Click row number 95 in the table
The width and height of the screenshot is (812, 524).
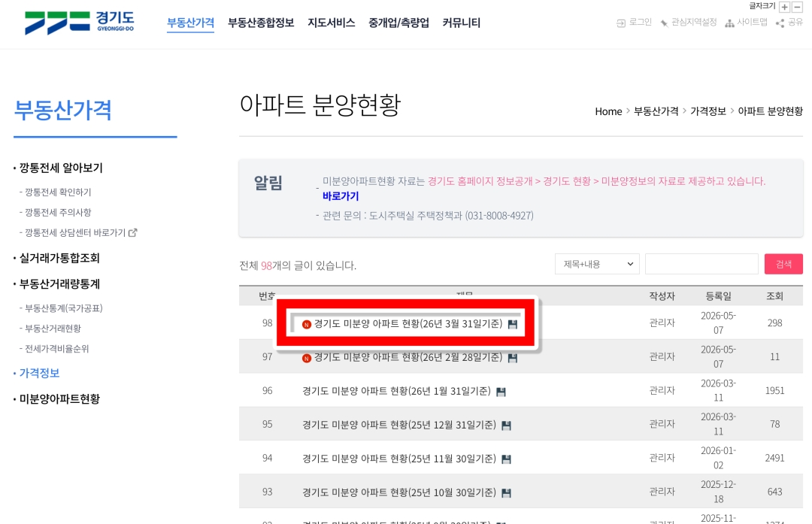pyautogui.click(x=267, y=424)
